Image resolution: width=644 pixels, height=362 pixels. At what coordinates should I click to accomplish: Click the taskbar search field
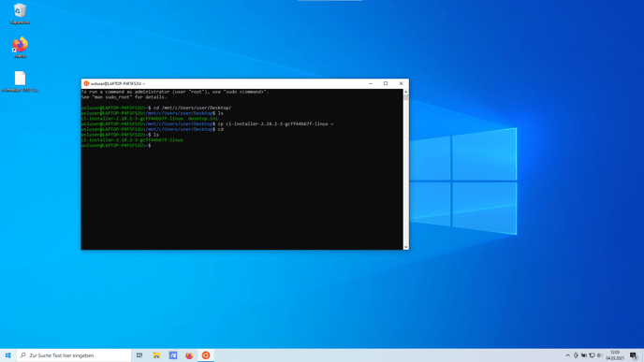(x=74, y=355)
